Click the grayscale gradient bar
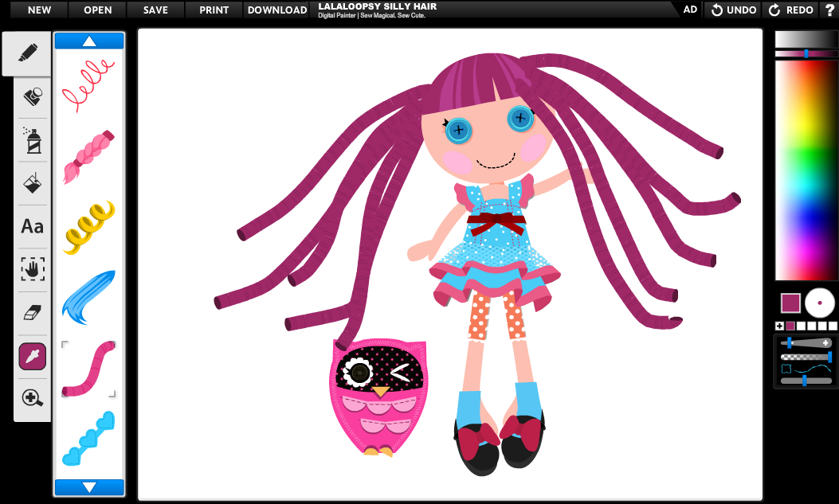Screen dimensions: 839x504 [806, 40]
